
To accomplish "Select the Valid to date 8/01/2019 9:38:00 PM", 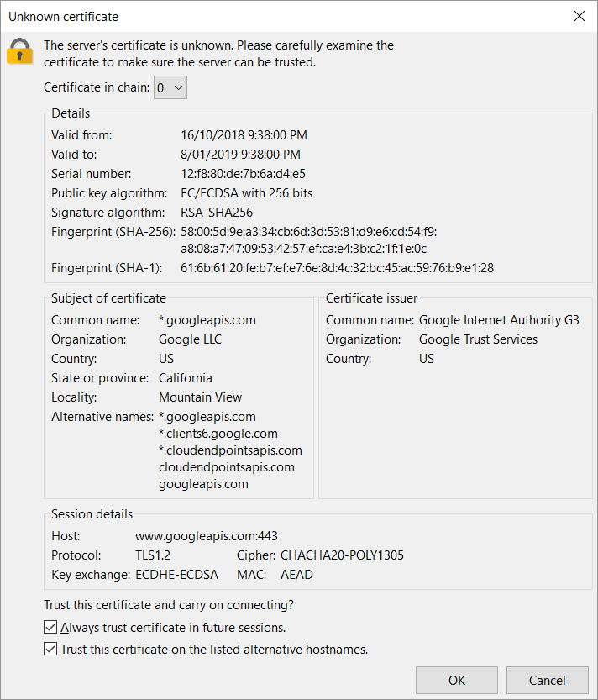I will click(x=240, y=155).
